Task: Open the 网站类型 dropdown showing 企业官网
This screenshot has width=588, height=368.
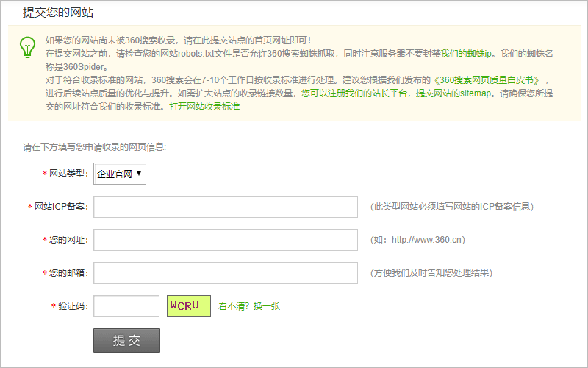Action: pos(120,174)
